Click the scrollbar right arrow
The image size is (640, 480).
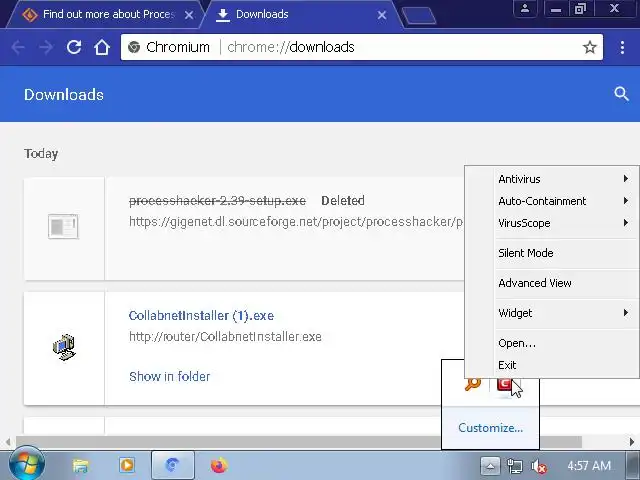click(x=632, y=442)
